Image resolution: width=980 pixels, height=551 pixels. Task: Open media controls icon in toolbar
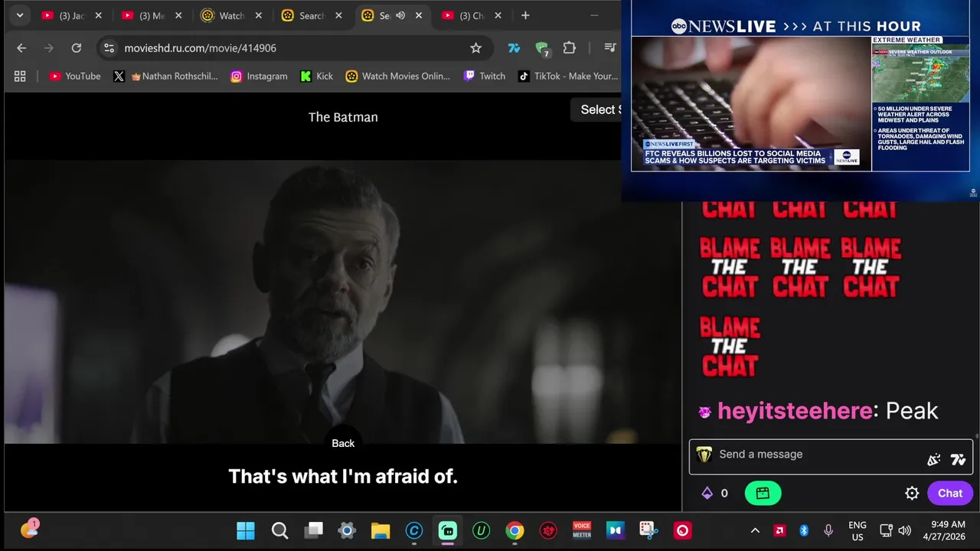pos(609,48)
